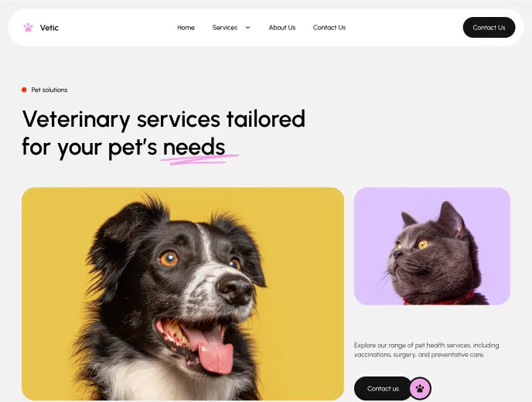The image size is (532, 402).
Task: Go to the About Us page
Action: pyautogui.click(x=282, y=28)
